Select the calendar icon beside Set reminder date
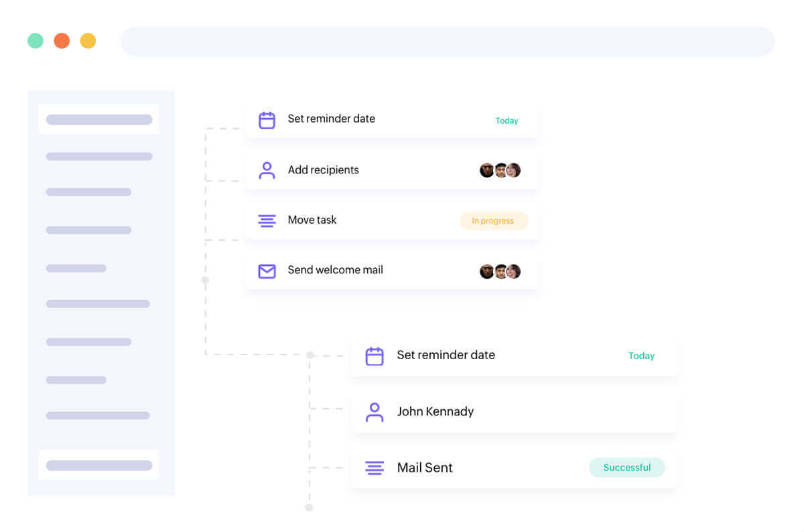This screenshot has height=532, width=804. pos(267,119)
